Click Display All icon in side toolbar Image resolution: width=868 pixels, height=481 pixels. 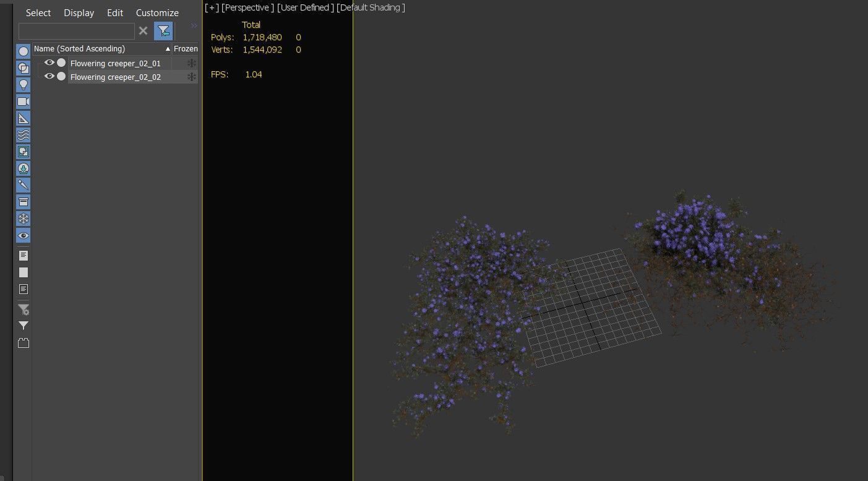coord(24,255)
